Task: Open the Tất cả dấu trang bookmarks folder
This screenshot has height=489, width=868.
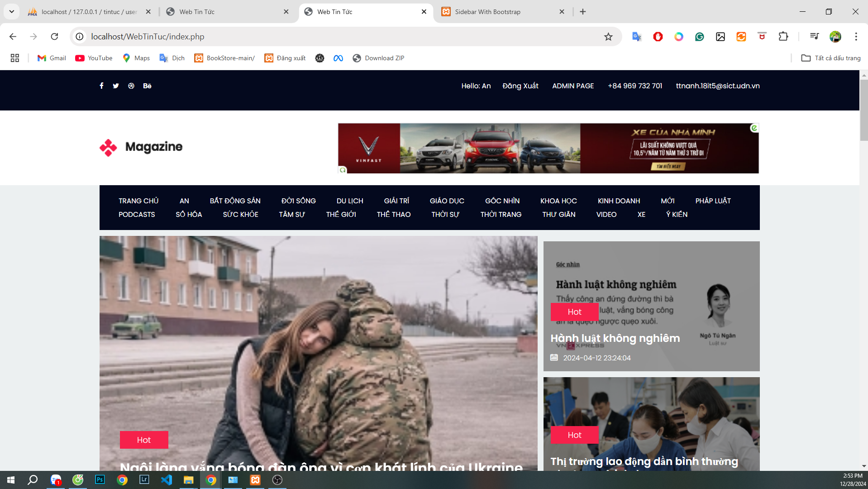Action: click(x=831, y=58)
